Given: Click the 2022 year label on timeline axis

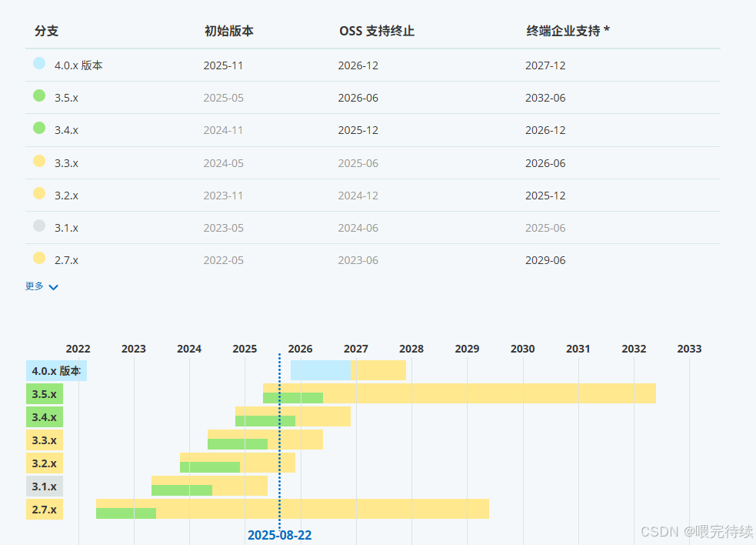Looking at the screenshot, I should point(78,349).
